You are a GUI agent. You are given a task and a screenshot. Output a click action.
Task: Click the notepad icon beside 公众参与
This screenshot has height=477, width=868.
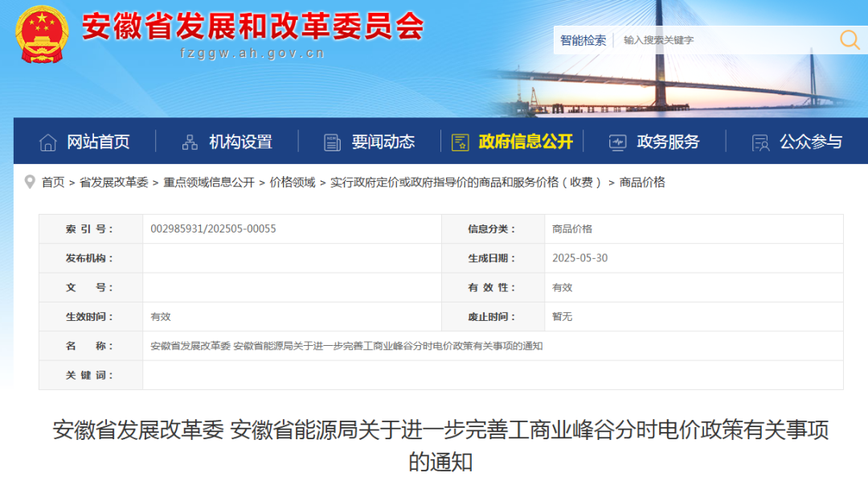(x=759, y=142)
